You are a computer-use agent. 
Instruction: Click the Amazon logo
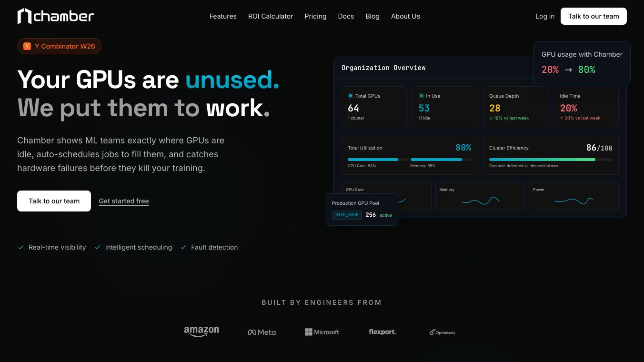[201, 331]
